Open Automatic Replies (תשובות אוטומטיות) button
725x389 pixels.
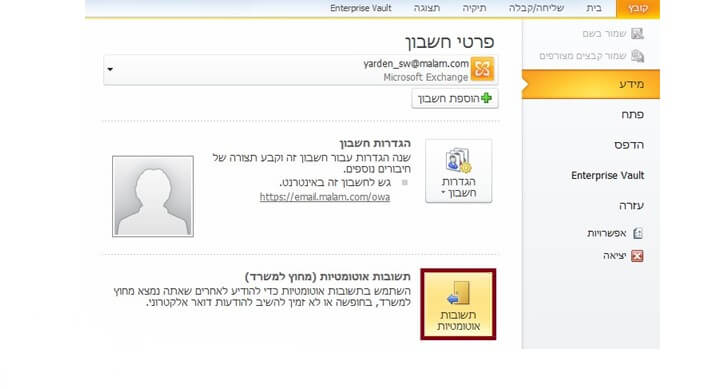458,304
